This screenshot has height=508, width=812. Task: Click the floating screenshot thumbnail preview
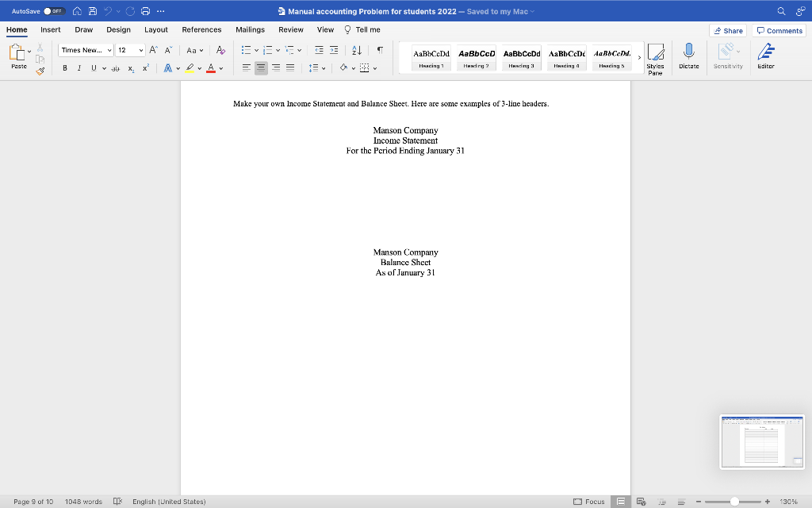point(762,441)
